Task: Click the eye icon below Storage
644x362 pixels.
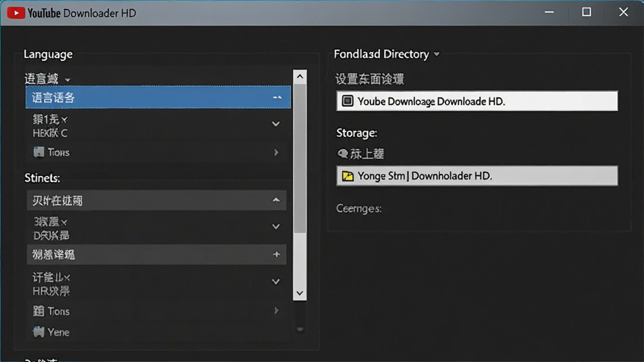Action: [342, 153]
